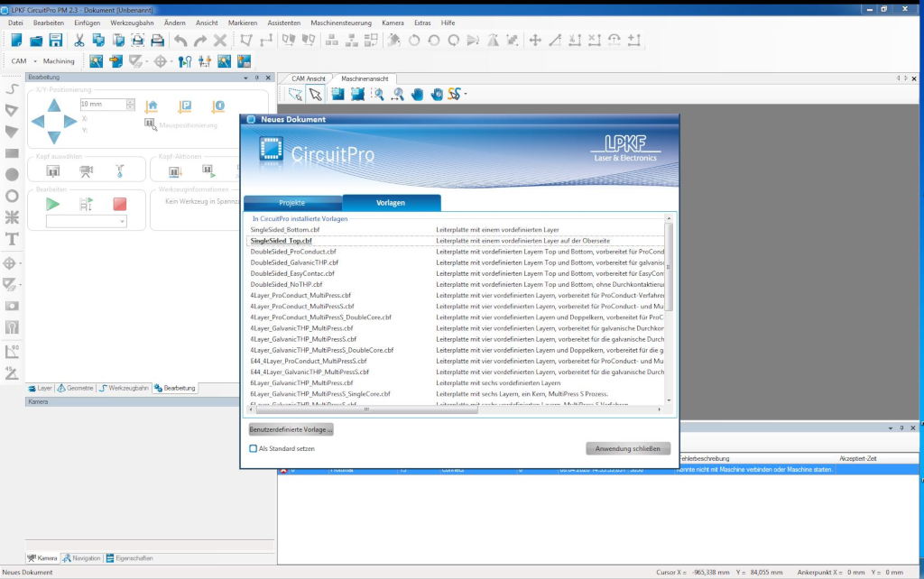This screenshot has width=924, height=579.
Task: Open the fiducial crosshair tool dropdown in sidebar
Action: point(21,263)
